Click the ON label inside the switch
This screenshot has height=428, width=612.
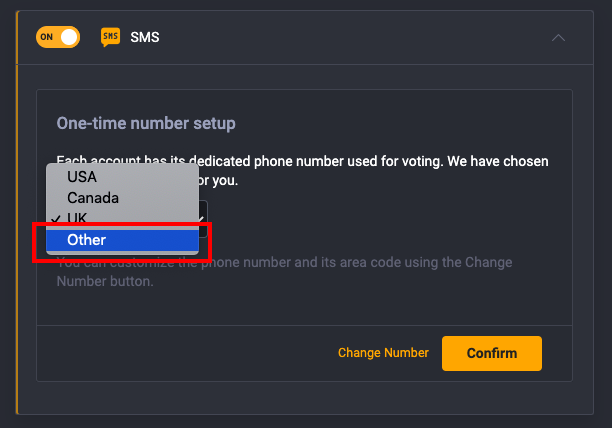46,37
